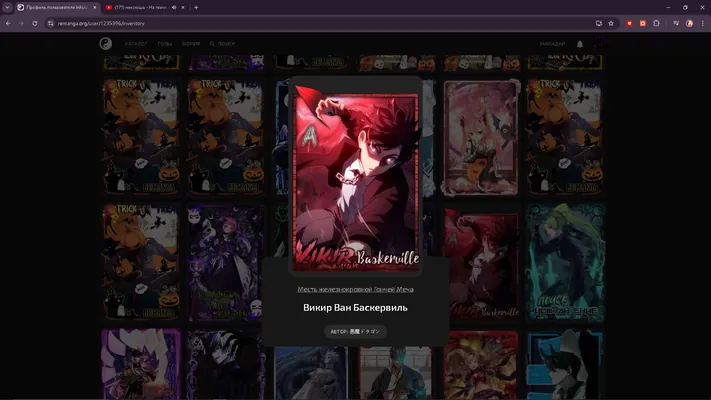Viewport: 711px width, 400px height.
Task: Maximize or restore the browser window
Action: (x=685, y=7)
